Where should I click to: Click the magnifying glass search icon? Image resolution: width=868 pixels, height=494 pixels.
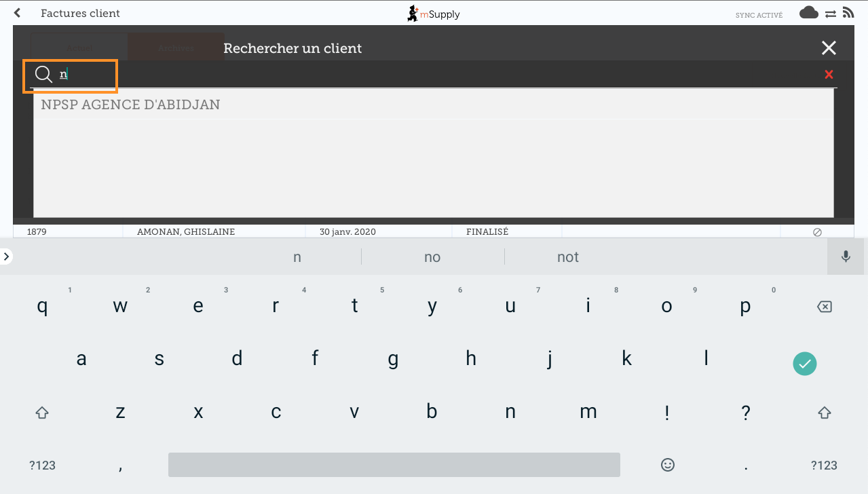[x=43, y=75]
